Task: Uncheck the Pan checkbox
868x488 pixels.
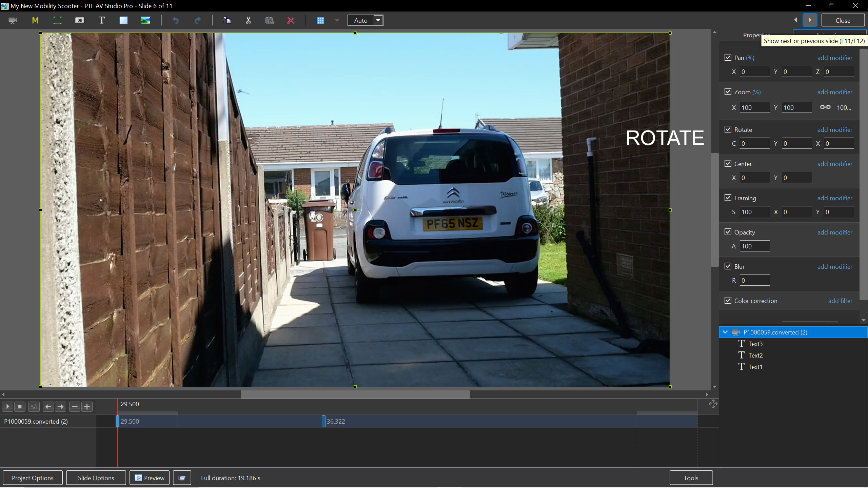Action: tap(728, 58)
